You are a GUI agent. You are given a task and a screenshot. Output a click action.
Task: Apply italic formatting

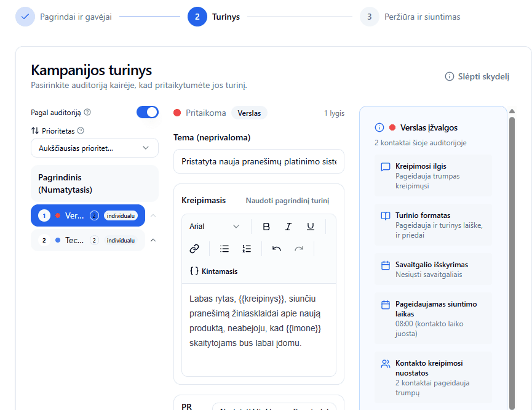[x=288, y=227]
